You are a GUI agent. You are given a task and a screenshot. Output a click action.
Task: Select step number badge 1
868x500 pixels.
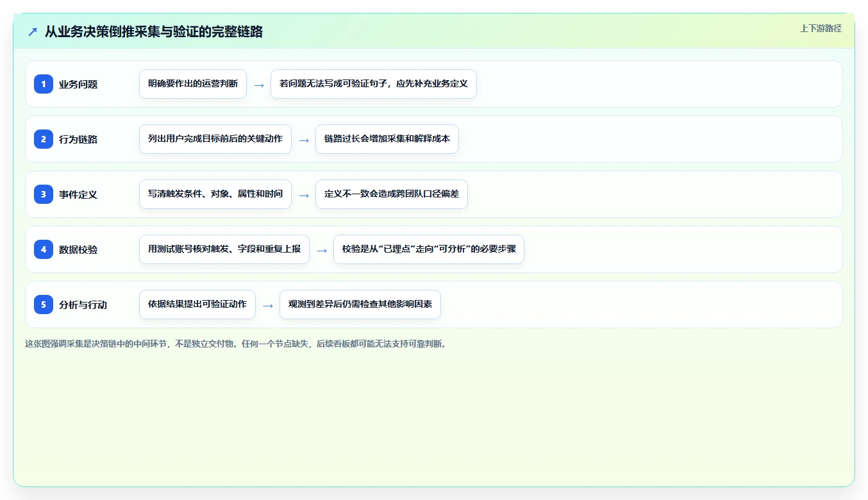click(x=44, y=84)
